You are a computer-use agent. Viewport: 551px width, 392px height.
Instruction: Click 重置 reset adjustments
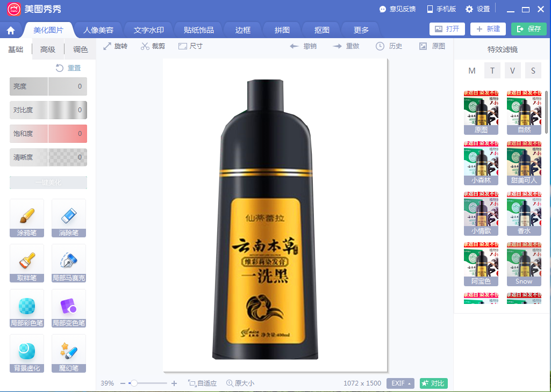(68, 68)
